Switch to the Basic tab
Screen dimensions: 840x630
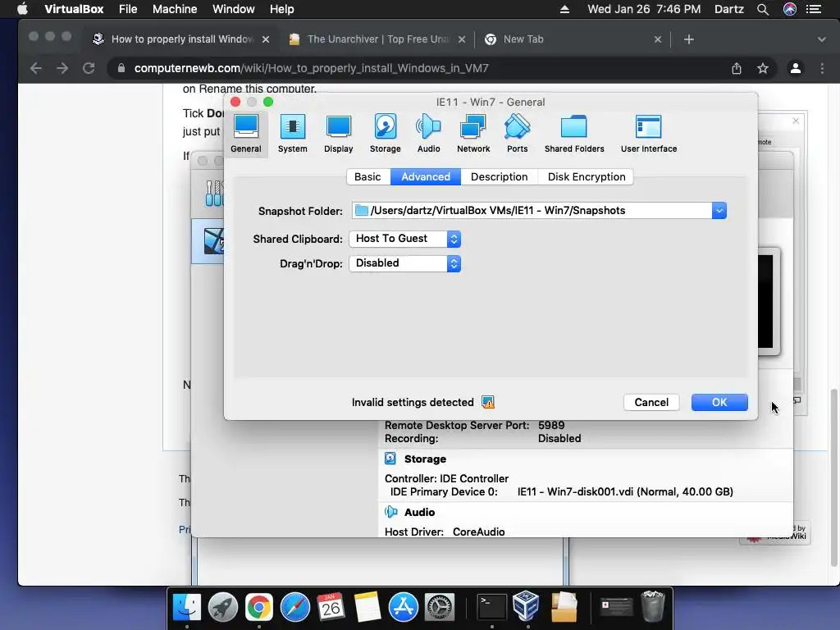tap(368, 177)
